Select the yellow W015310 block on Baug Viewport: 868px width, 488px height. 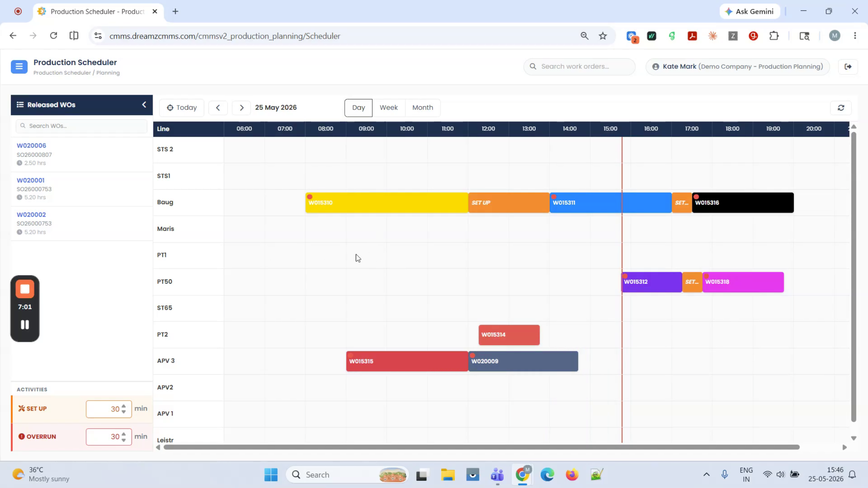(x=387, y=202)
